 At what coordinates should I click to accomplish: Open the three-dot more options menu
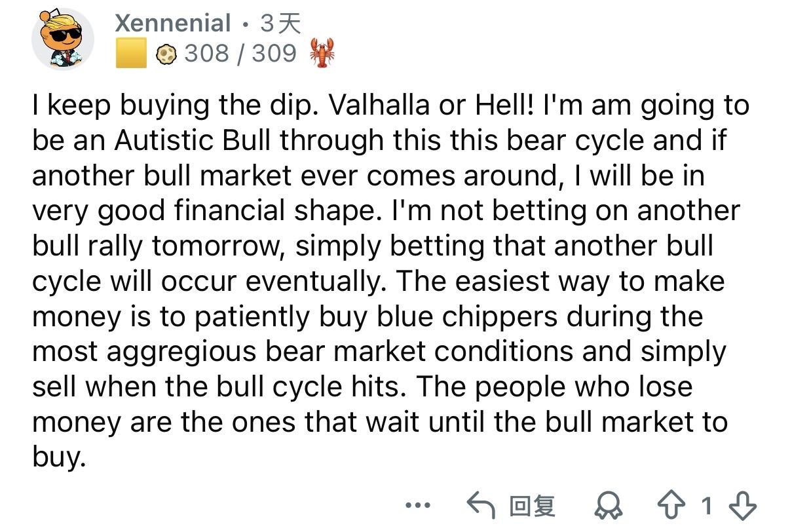coord(417,505)
